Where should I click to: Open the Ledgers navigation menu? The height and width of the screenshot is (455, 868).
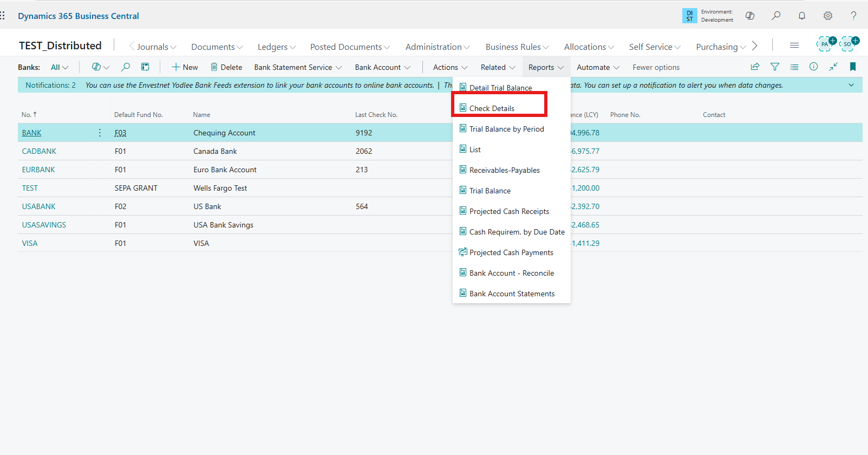(277, 47)
